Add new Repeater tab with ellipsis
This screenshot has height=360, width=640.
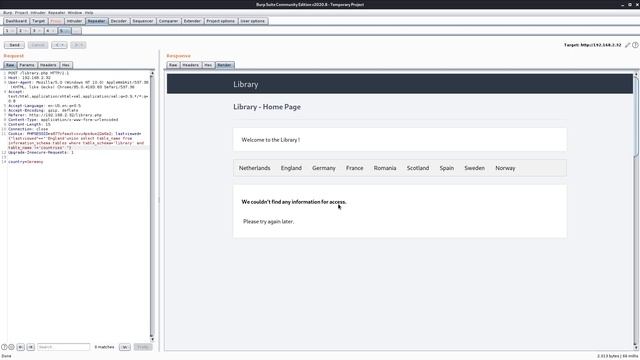coord(76,31)
